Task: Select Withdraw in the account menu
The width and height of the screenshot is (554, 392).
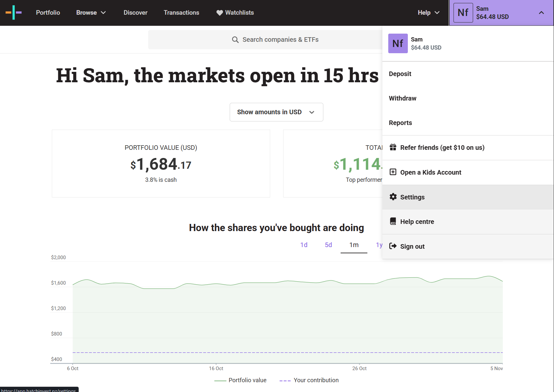Action: [x=468, y=98]
